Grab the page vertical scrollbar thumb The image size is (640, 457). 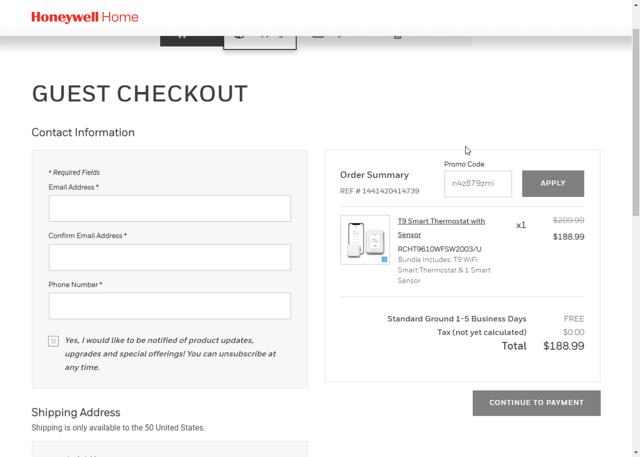click(636, 122)
